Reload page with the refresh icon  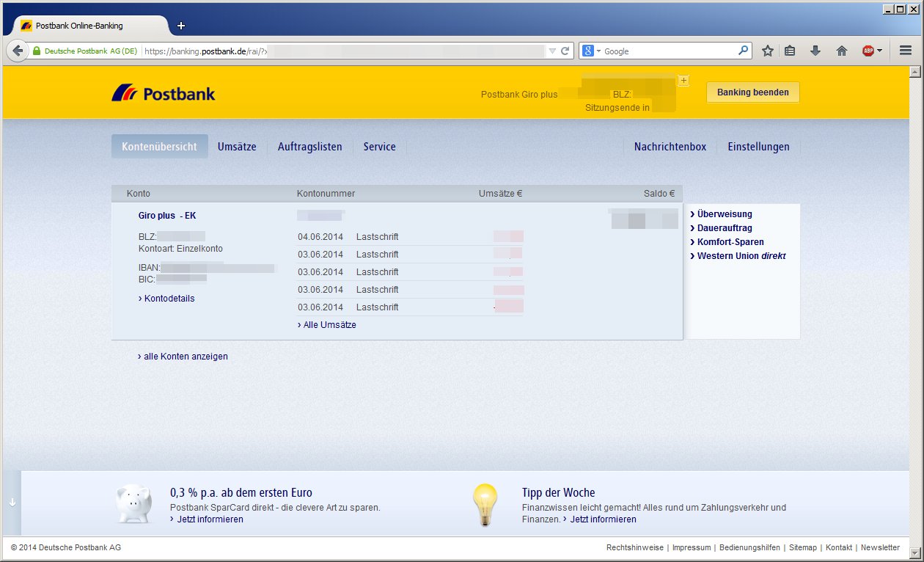(x=565, y=51)
